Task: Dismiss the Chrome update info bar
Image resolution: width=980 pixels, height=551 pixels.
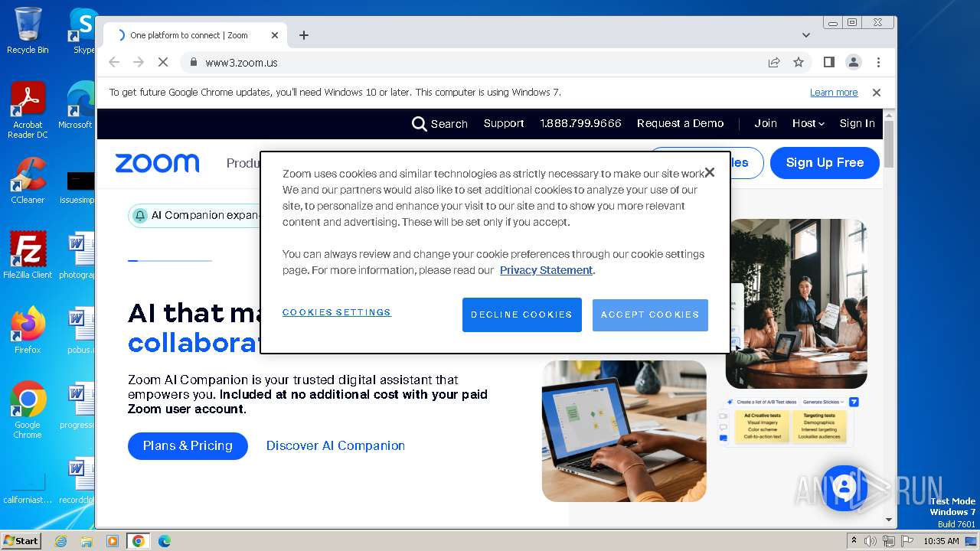Action: [x=877, y=93]
